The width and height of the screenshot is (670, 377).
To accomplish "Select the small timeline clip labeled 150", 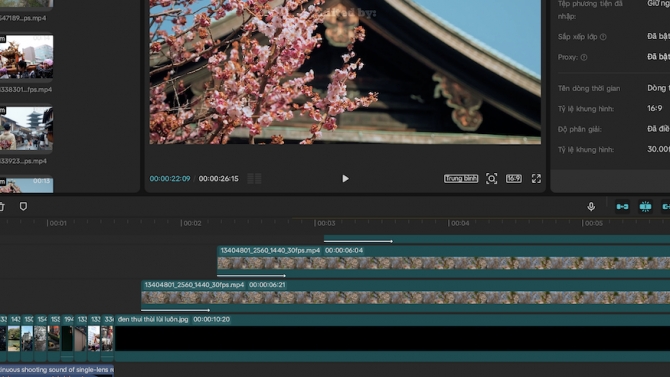I will 27,338.
